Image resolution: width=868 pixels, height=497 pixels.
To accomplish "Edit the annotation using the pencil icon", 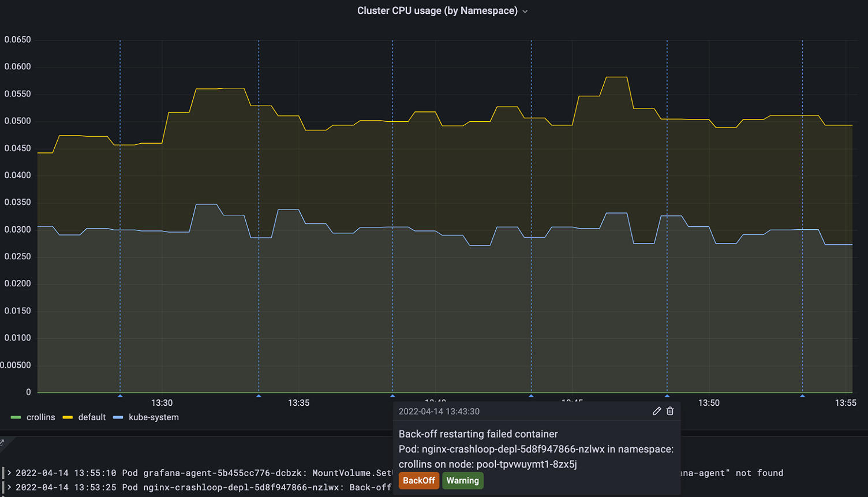I will coord(656,411).
